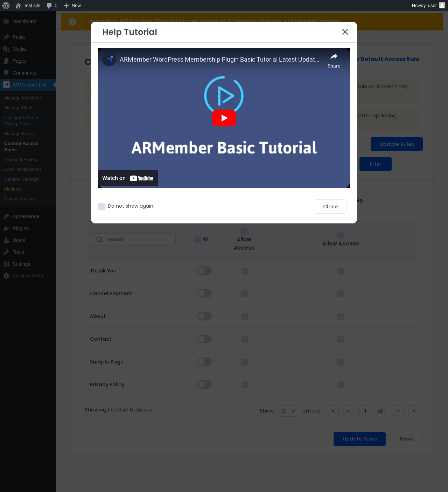This screenshot has width=448, height=492.
Task: Toggle the Thank You page restriction switch
Action: tap(204, 271)
